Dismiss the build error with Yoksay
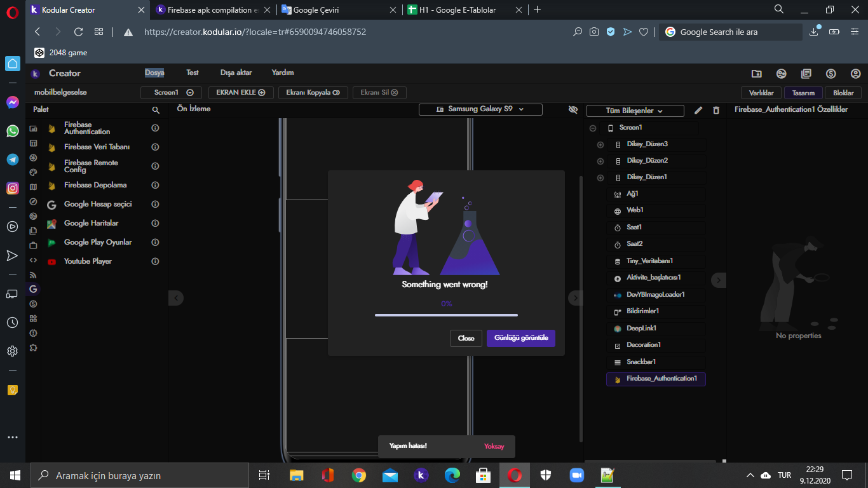Viewport: 868px width, 488px height. click(x=494, y=447)
